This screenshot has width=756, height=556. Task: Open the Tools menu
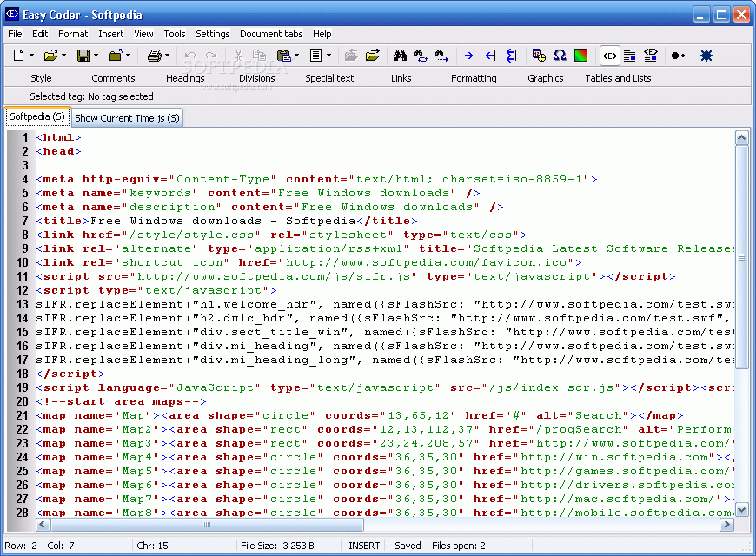coord(175,34)
